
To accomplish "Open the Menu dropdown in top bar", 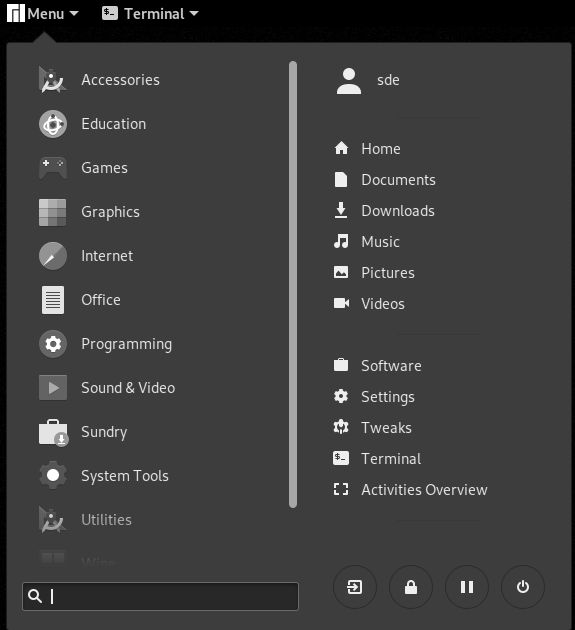I will 43,14.
